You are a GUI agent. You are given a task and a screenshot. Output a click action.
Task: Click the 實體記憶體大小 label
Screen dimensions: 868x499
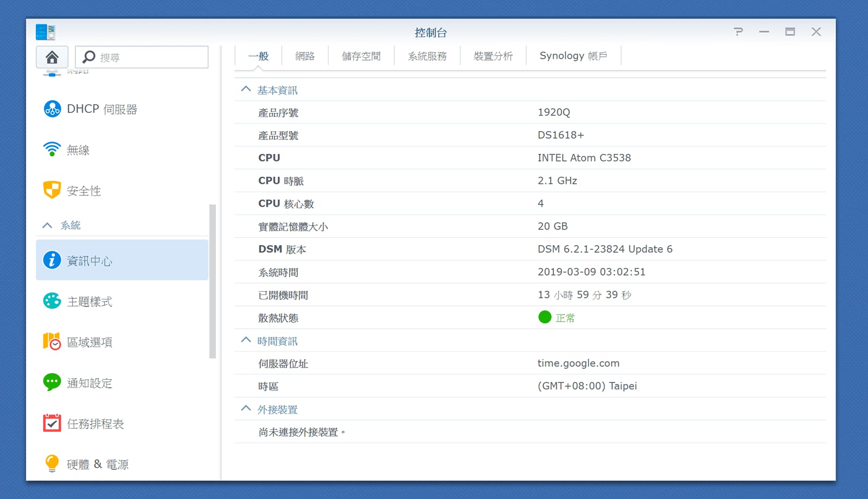pos(293,227)
